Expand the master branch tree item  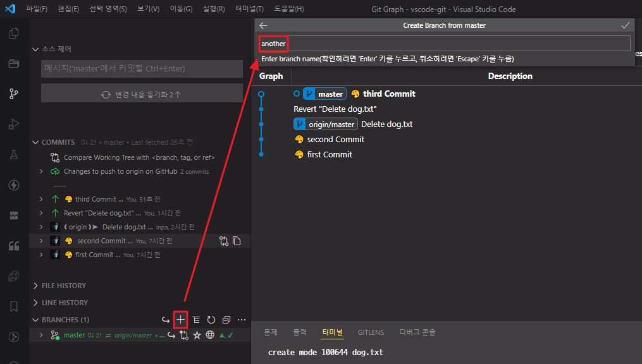coord(41,335)
